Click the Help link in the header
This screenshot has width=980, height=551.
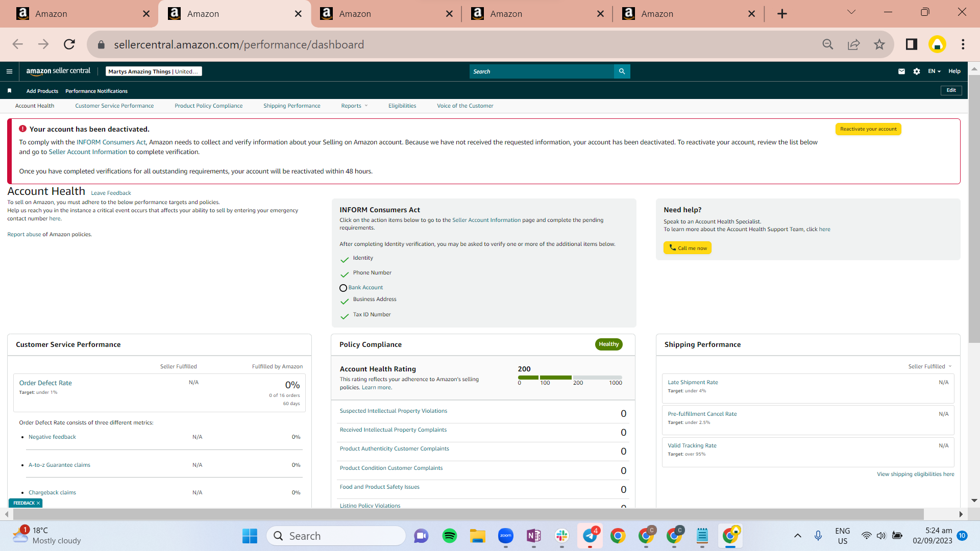[954, 71]
